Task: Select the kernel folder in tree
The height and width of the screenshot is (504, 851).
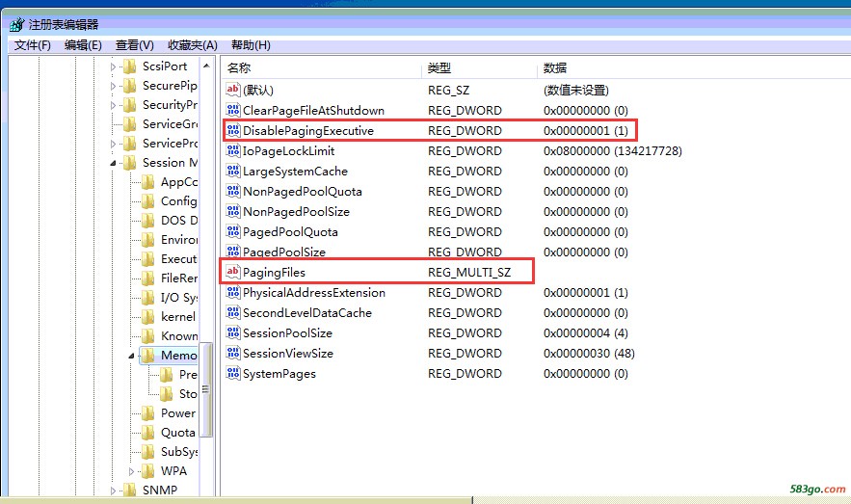Action: click(x=177, y=317)
